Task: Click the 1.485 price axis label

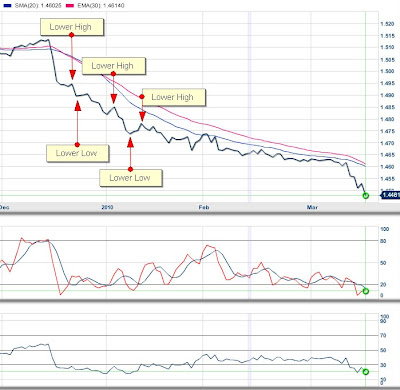Action: pyautogui.click(x=387, y=107)
